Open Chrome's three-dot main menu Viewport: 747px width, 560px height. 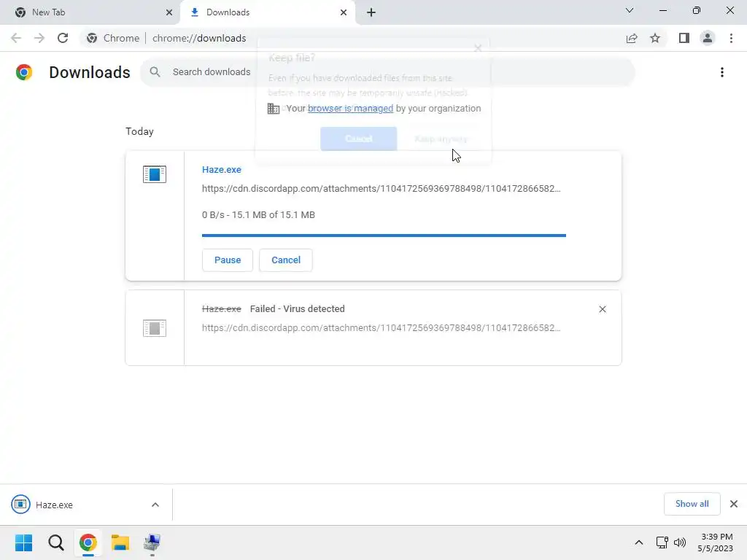tap(731, 38)
